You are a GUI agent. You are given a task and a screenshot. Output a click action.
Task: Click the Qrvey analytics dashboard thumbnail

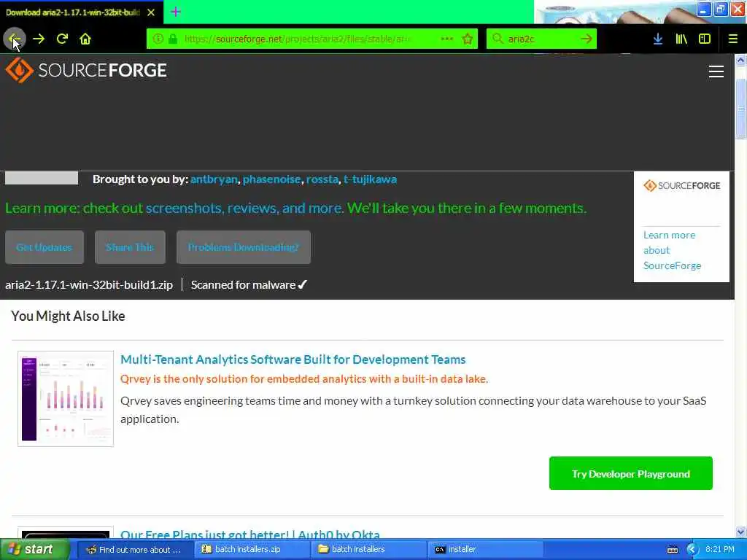click(66, 399)
